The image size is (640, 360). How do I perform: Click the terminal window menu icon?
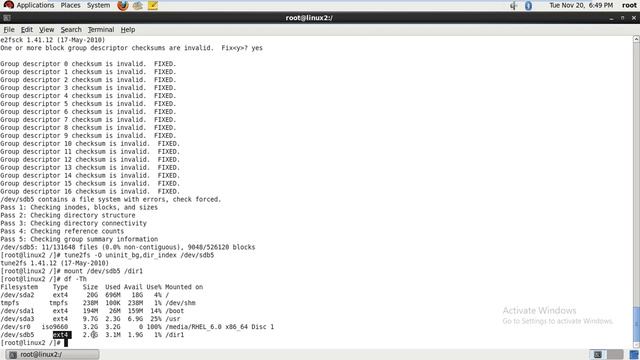[x=7, y=18]
